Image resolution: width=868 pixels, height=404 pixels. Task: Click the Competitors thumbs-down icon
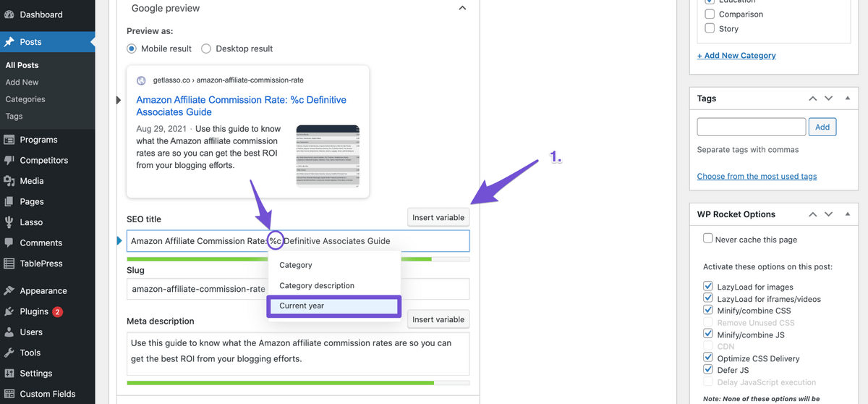click(x=9, y=160)
